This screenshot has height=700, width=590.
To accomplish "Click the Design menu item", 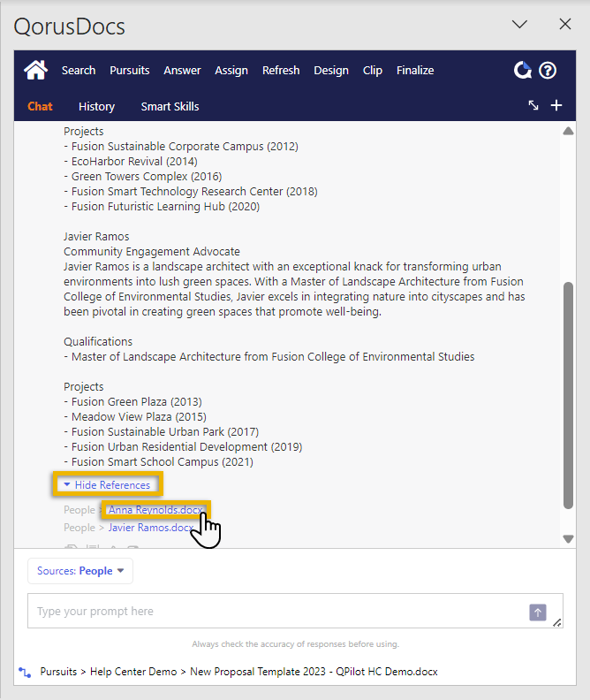I will click(x=331, y=70).
